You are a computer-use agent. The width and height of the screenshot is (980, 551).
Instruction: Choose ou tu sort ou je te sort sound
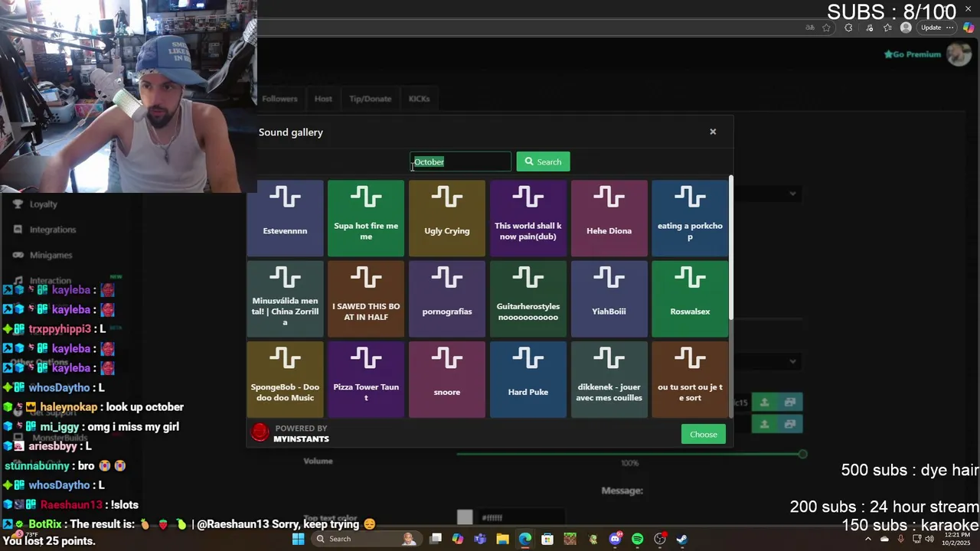coord(690,380)
